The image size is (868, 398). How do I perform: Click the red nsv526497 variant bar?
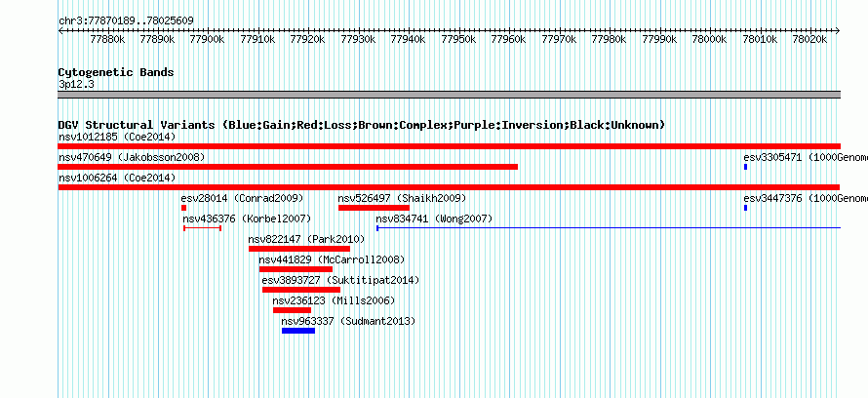click(x=374, y=208)
